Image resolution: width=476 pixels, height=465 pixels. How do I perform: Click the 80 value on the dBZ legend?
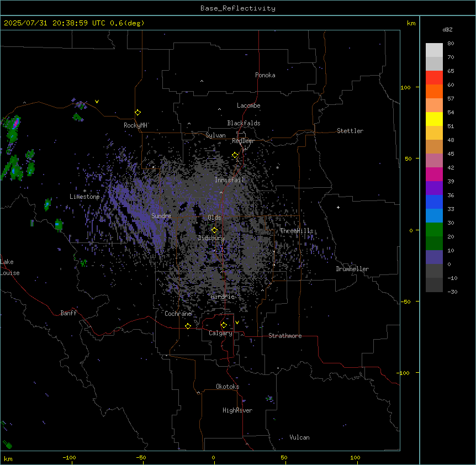pos(451,44)
